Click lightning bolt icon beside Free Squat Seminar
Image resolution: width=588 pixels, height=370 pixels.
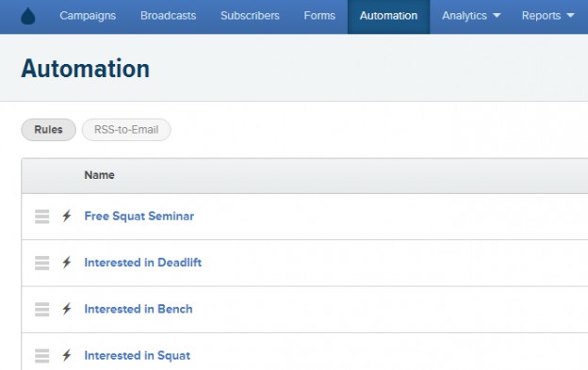point(67,216)
